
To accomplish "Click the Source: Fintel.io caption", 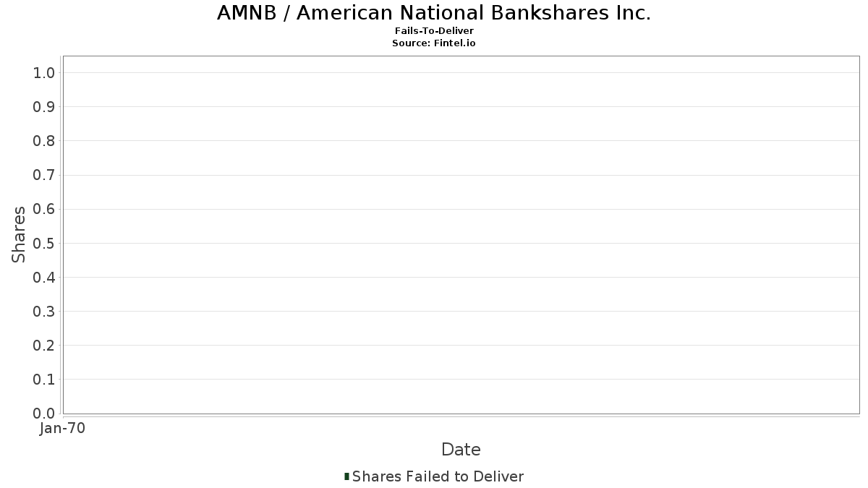I will 434,43.
